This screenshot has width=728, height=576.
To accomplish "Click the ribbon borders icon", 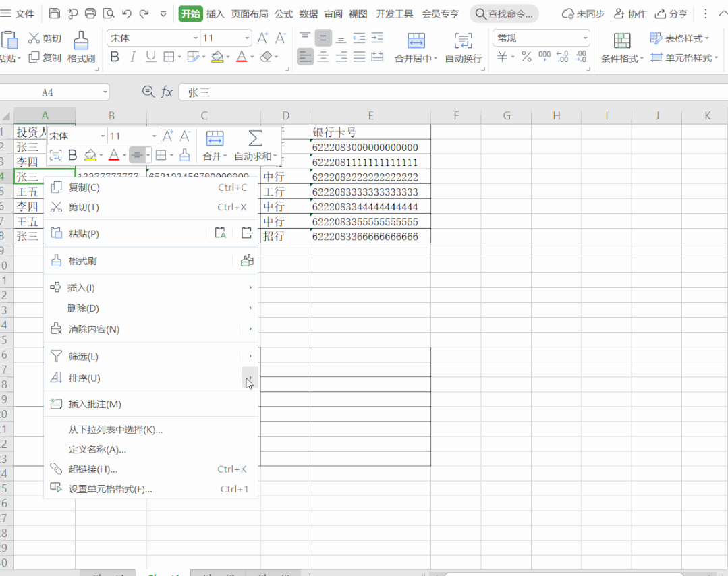I will [x=169, y=57].
